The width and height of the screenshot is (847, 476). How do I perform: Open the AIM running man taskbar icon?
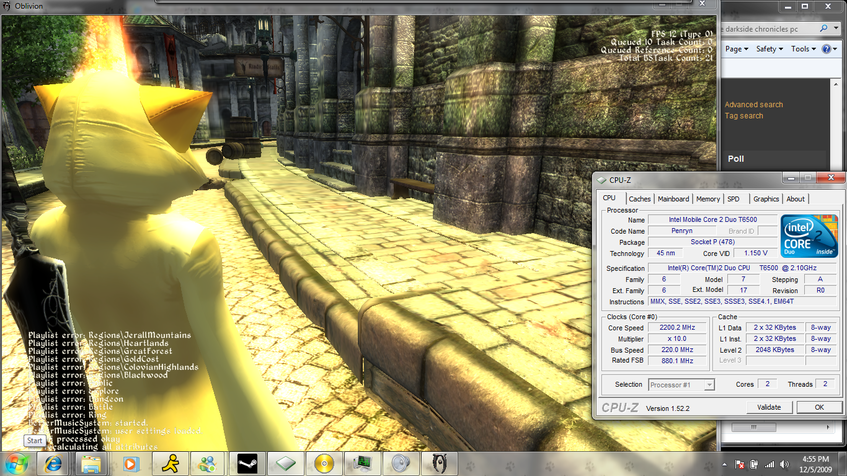click(x=171, y=464)
